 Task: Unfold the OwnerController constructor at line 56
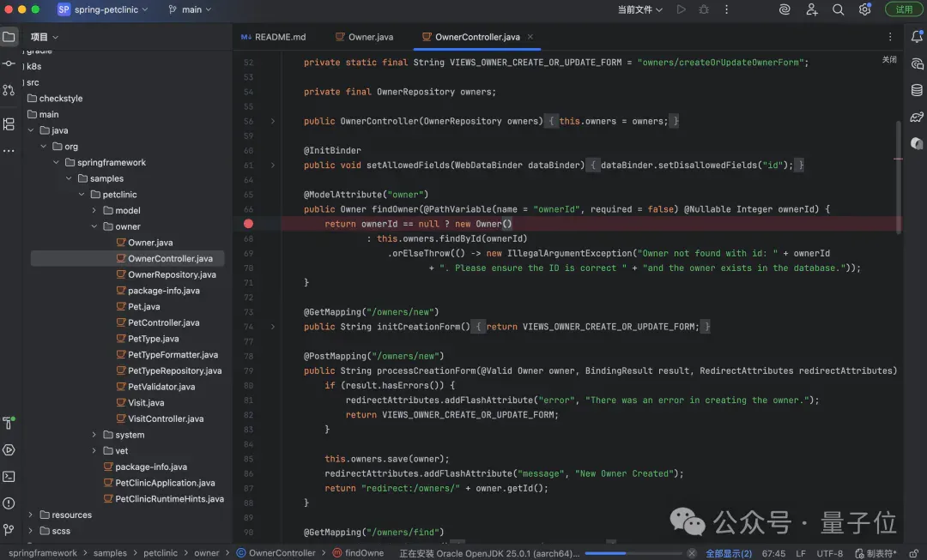(273, 121)
